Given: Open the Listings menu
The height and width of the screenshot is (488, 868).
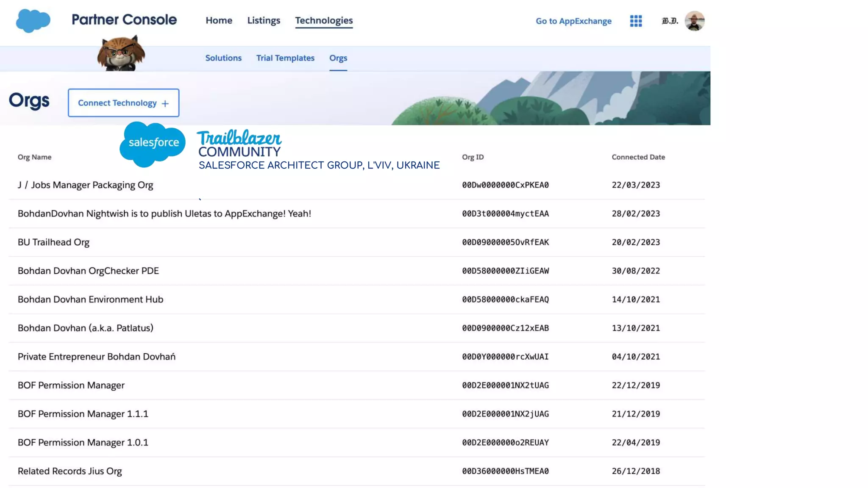Looking at the screenshot, I should [x=264, y=20].
